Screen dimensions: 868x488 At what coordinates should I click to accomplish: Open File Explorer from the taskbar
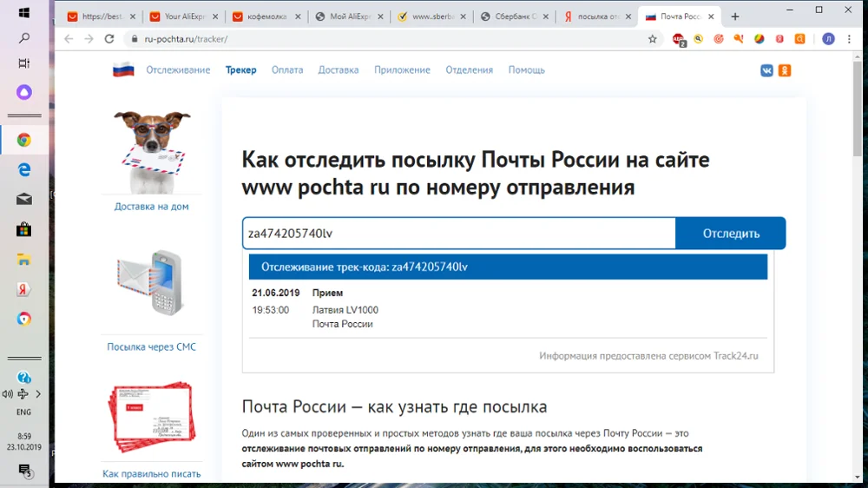tap(23, 260)
